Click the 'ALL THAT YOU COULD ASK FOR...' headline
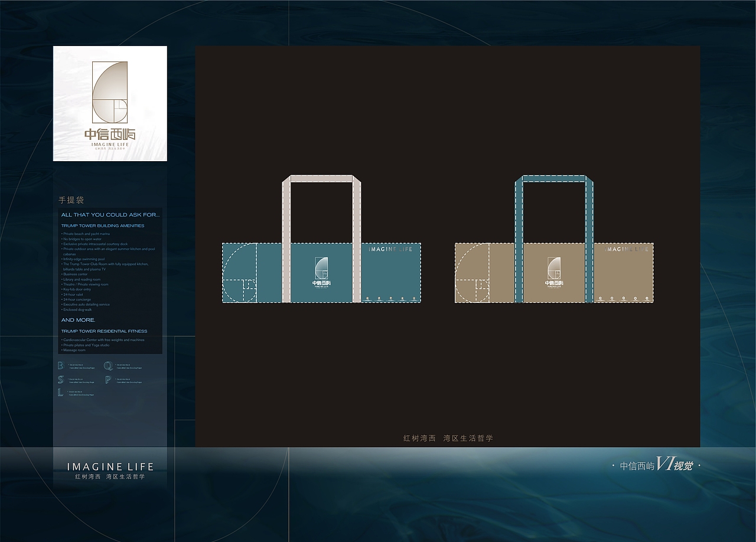Screen dimensions: 756x542 coord(110,215)
